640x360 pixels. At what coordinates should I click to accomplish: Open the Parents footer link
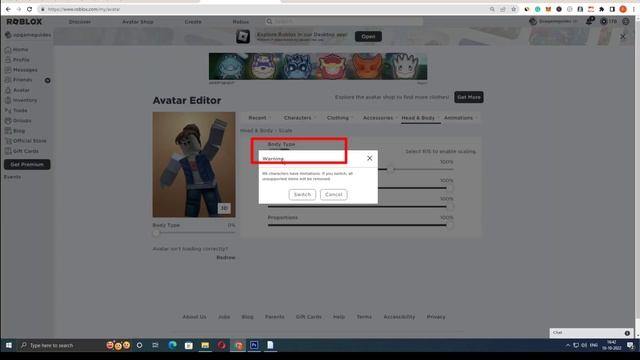tap(275, 317)
